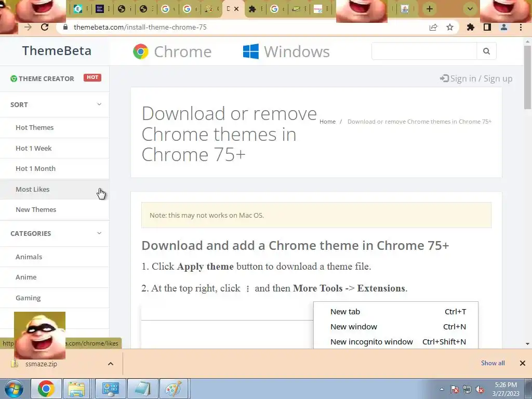532x399 pixels.
Task: Click the page vertical scrollbar thumb
Action: (527, 77)
